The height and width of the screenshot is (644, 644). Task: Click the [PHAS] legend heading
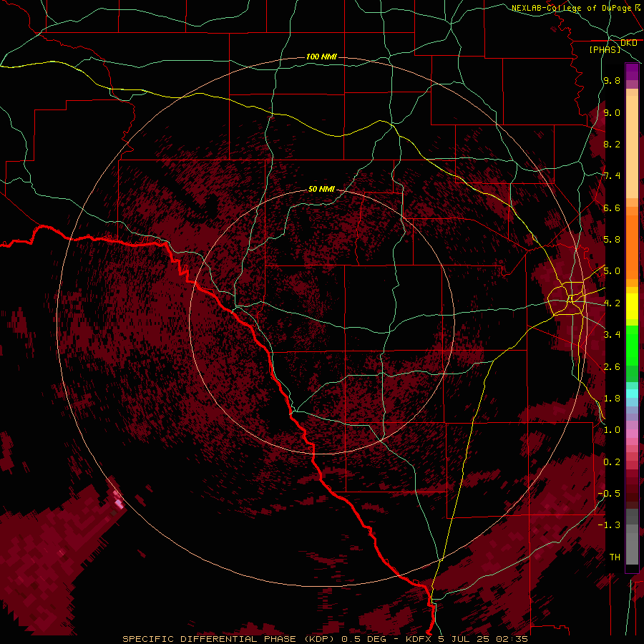pos(605,49)
